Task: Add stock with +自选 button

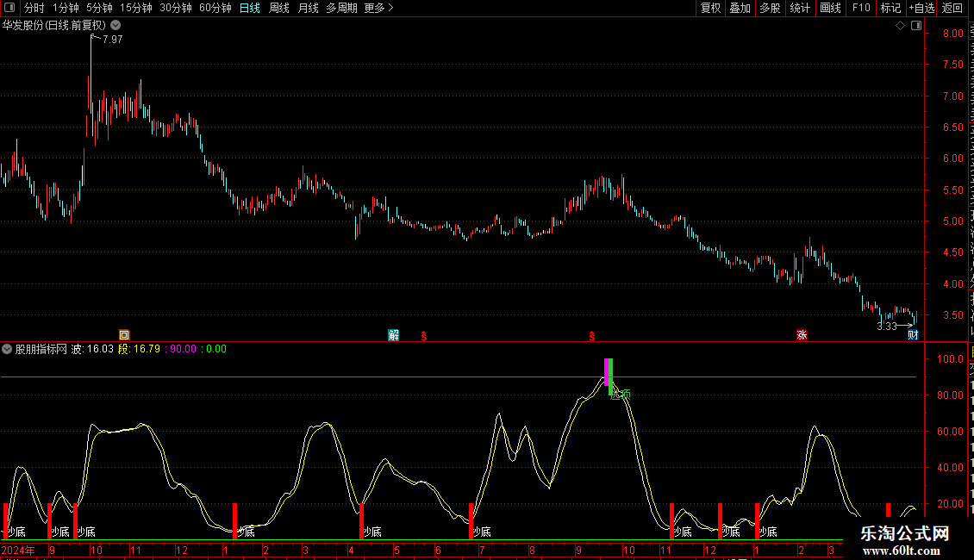Action: 921,8
